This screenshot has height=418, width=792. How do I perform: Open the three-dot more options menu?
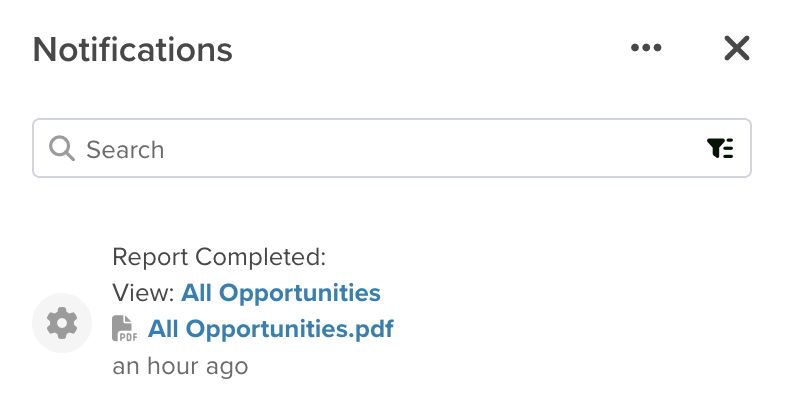(x=646, y=48)
